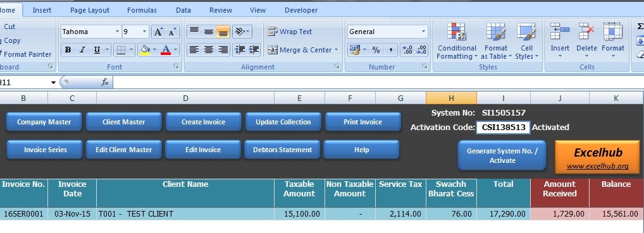The height and width of the screenshot is (233, 644).
Task: Toggle Wrap Text
Action: 290,32
